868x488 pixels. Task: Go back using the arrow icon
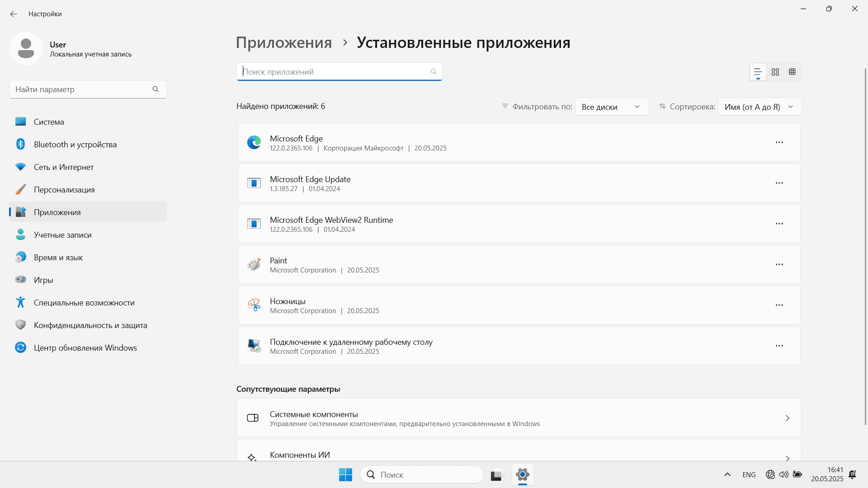(x=14, y=14)
